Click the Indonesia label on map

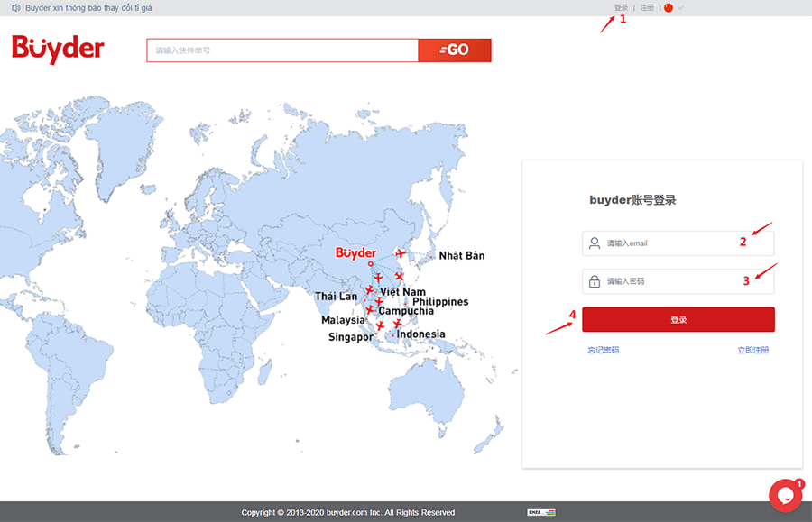point(420,334)
